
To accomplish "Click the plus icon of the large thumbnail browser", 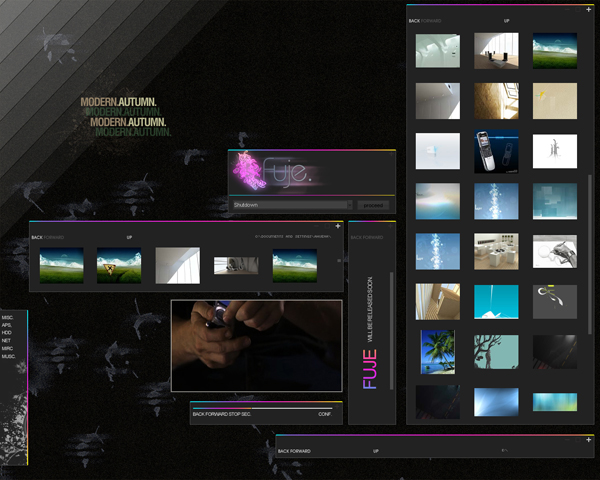I will [589, 10].
